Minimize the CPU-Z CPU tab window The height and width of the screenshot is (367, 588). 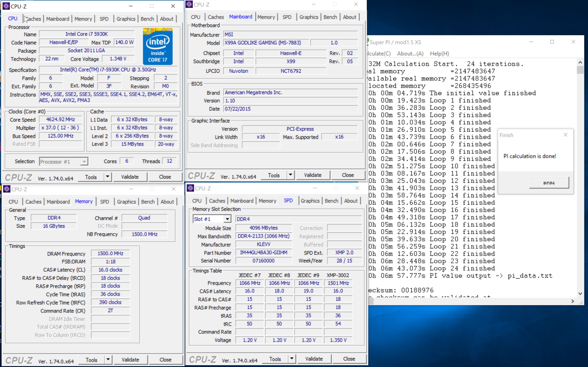[x=131, y=6]
